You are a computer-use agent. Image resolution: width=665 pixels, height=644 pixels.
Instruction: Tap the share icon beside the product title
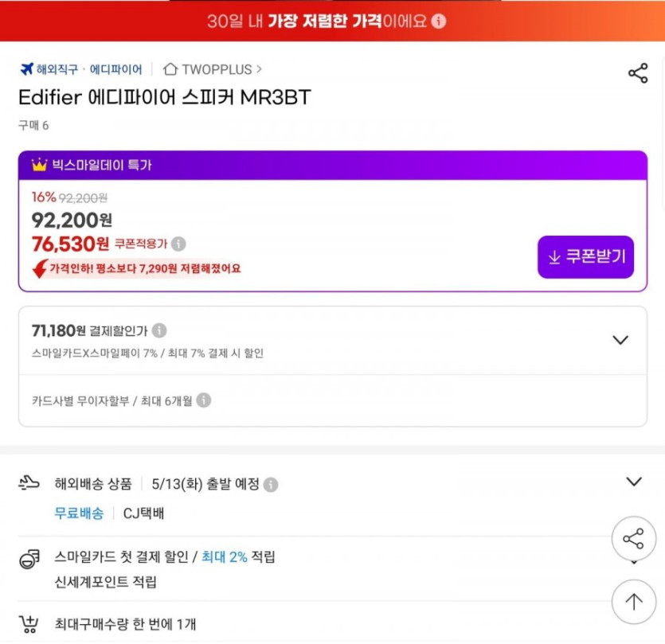[638, 74]
